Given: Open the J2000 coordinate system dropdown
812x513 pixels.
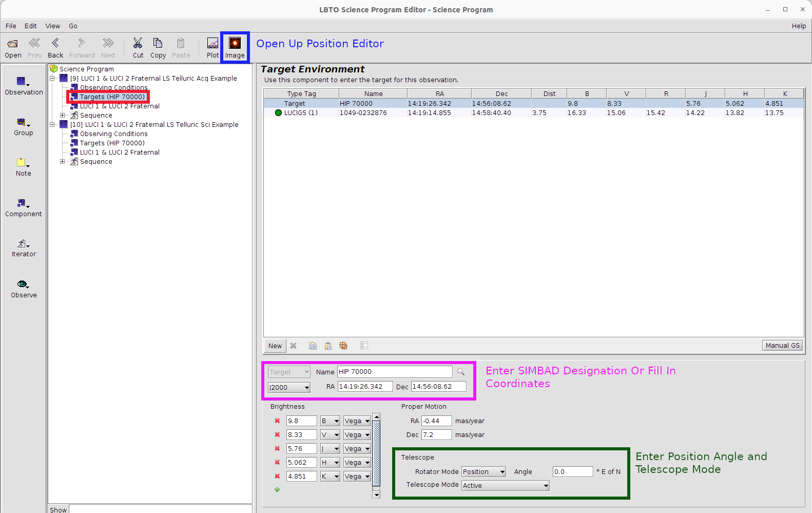Looking at the screenshot, I should (289, 388).
